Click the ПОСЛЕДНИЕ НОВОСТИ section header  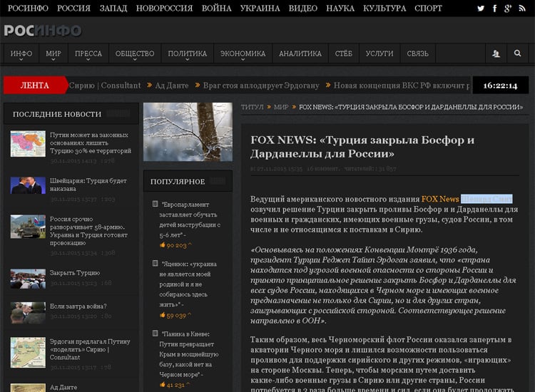(71, 114)
